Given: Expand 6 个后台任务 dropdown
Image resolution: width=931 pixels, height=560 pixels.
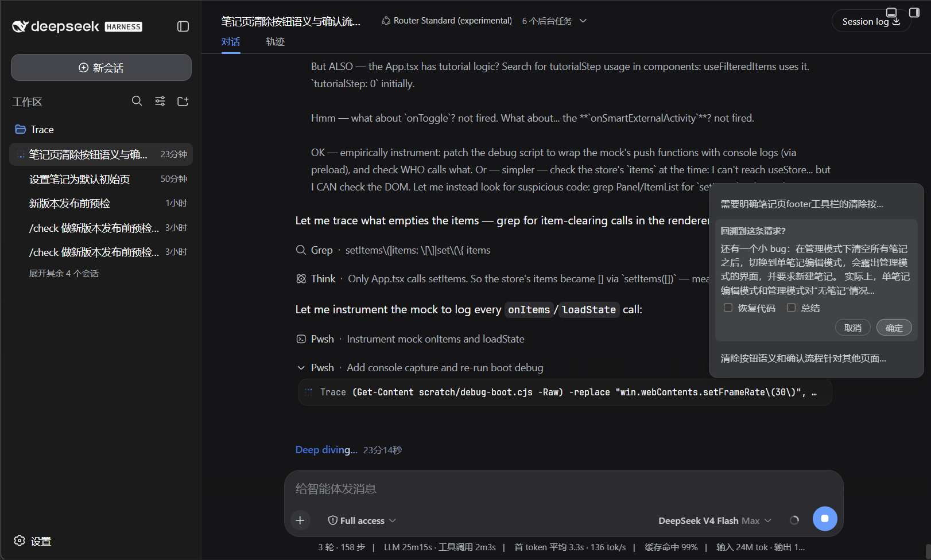Looking at the screenshot, I should (554, 21).
